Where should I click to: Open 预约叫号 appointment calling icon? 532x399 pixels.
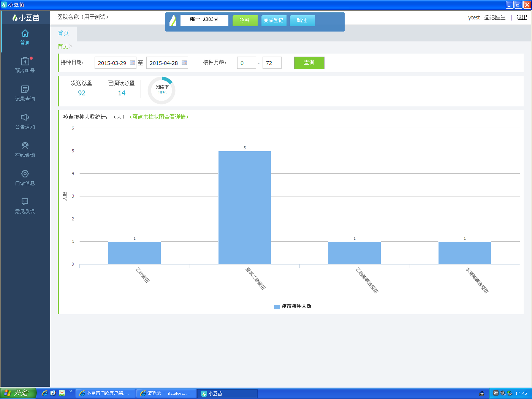click(x=25, y=62)
